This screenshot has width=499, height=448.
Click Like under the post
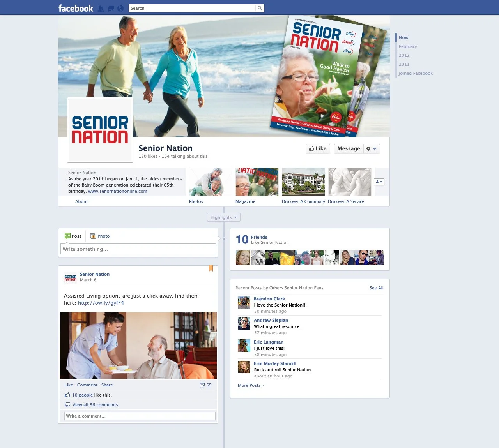click(69, 385)
